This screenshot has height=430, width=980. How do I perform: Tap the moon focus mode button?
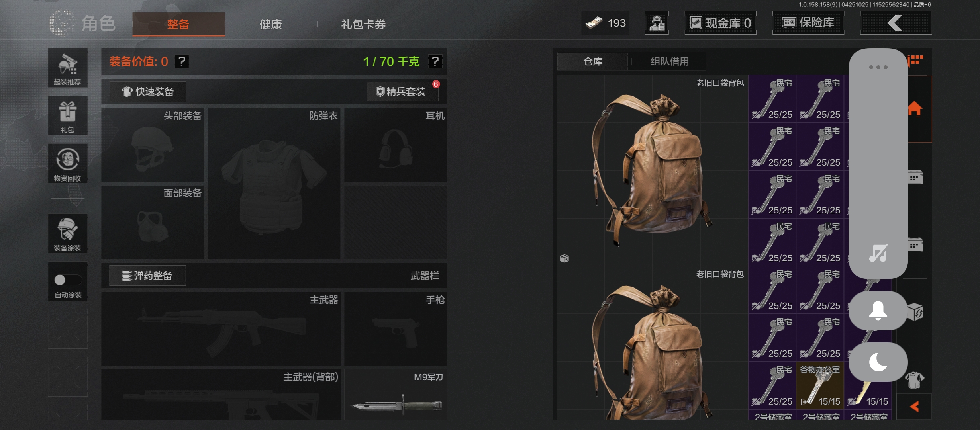pyautogui.click(x=878, y=362)
